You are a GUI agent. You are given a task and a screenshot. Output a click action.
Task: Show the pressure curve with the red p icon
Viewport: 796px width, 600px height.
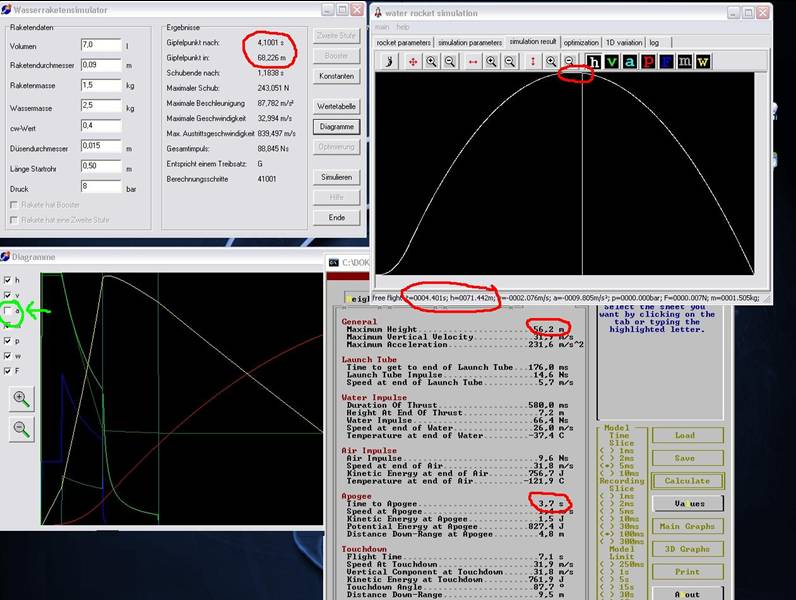648,62
